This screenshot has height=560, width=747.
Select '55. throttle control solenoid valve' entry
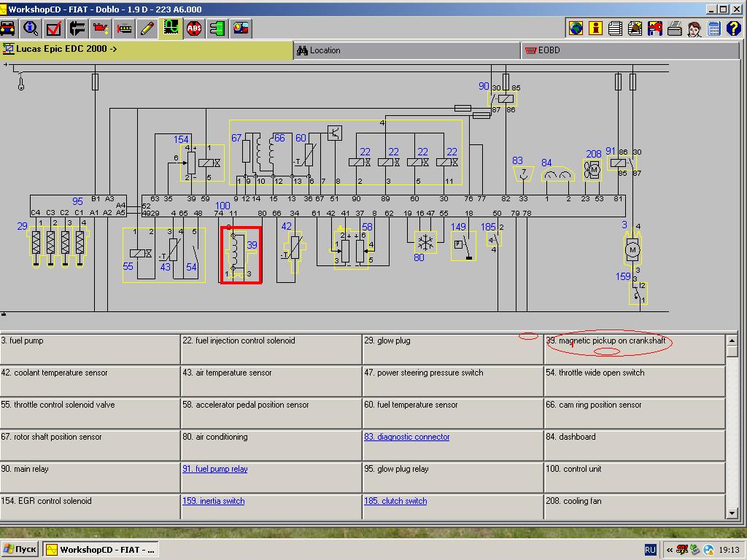(x=90, y=413)
